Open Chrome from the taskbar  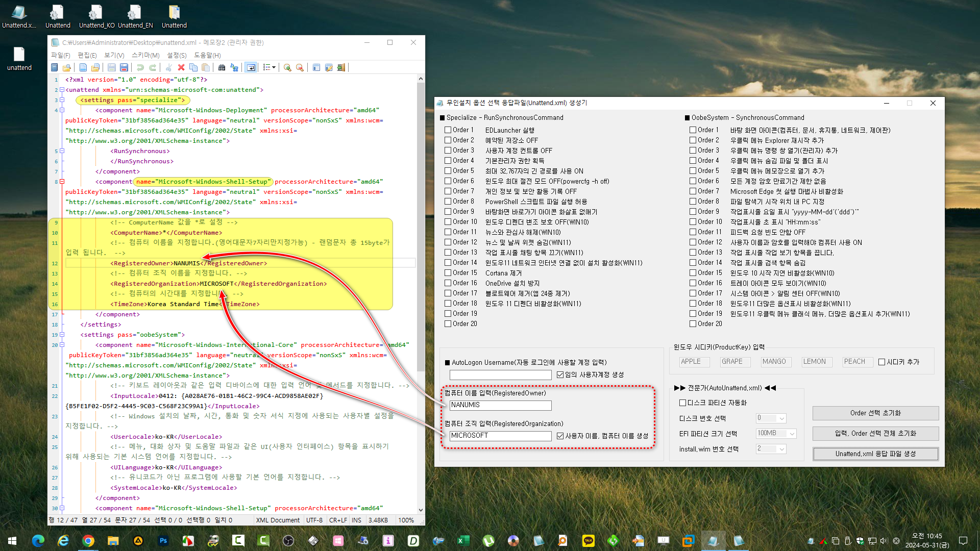pyautogui.click(x=88, y=540)
